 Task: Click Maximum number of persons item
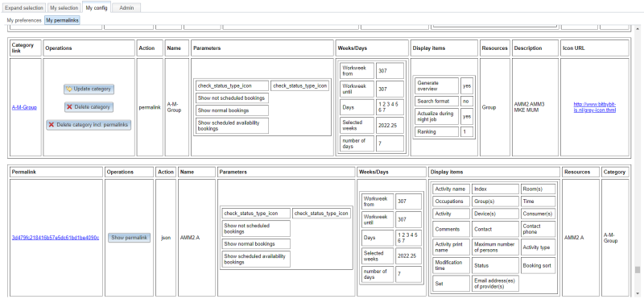click(495, 247)
